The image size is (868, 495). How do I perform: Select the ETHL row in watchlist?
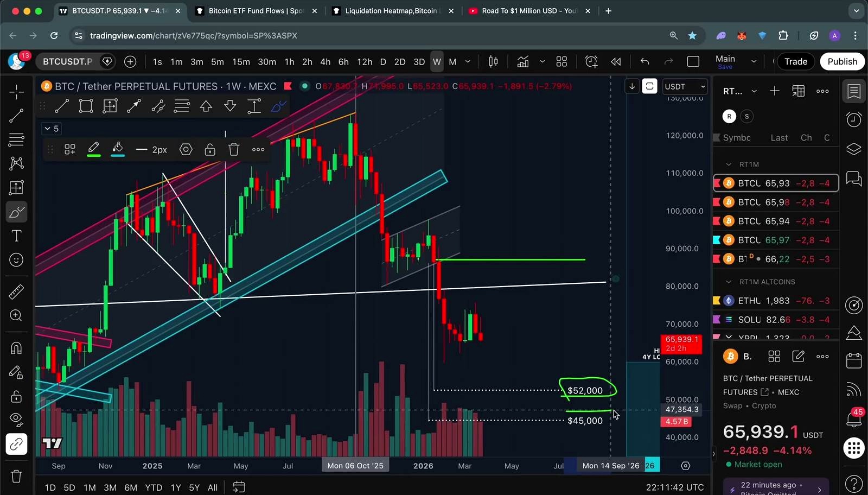click(x=776, y=301)
